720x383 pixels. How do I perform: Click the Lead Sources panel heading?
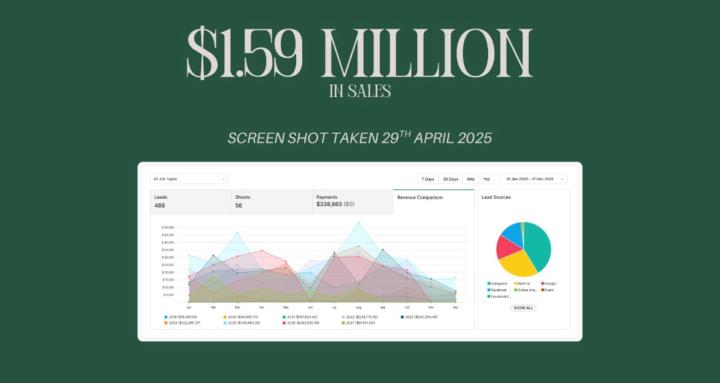496,197
